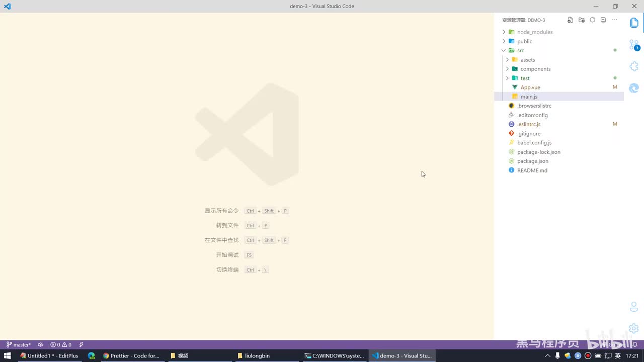Click the M status beside App.vue
644x362 pixels.
click(614, 87)
